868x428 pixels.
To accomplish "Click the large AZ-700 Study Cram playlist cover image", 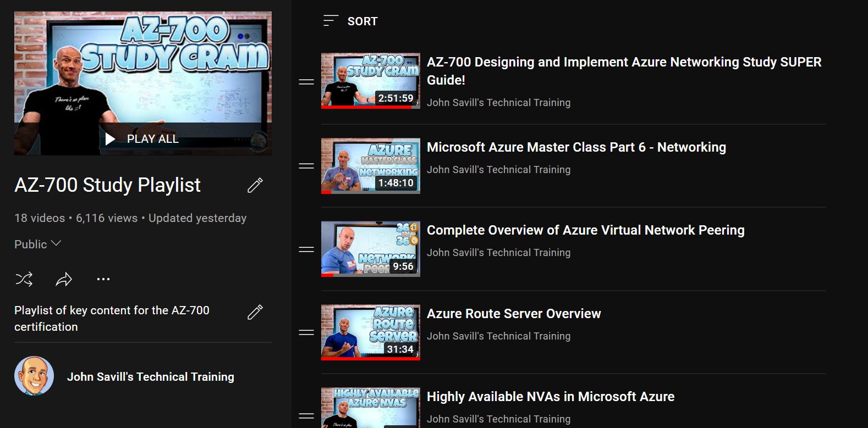I will coord(143,84).
